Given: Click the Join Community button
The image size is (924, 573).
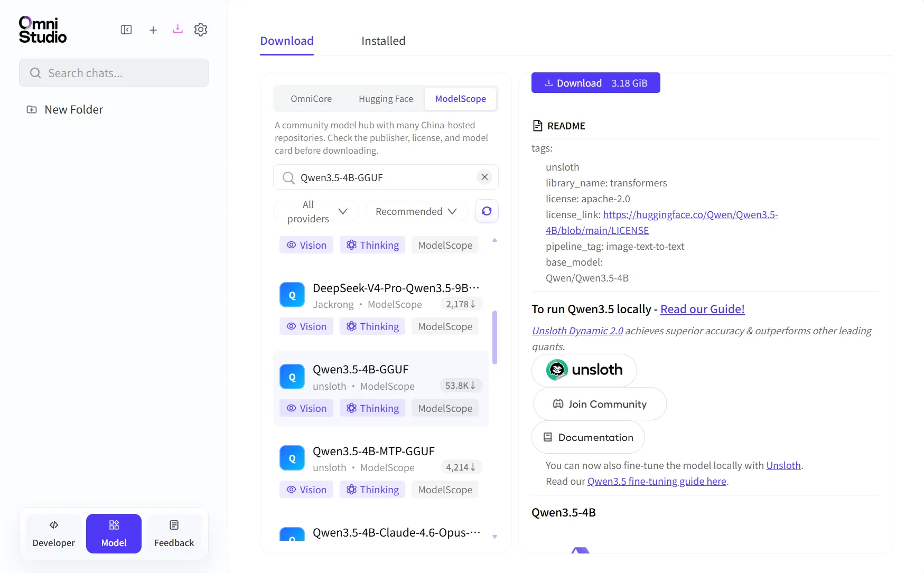Looking at the screenshot, I should pyautogui.click(x=600, y=404).
